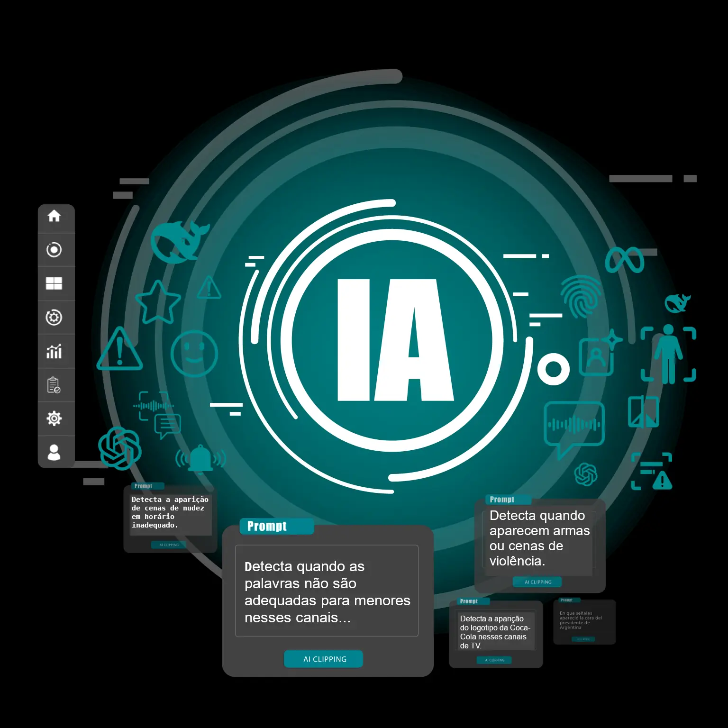Click the star outline icon
728x728 pixels.
coord(158,302)
